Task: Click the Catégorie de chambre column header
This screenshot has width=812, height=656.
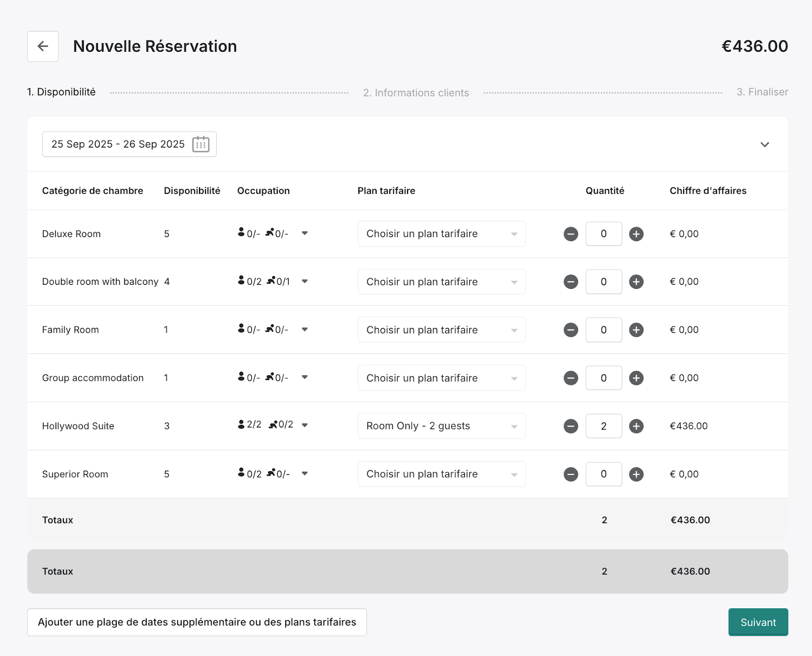Action: tap(92, 191)
